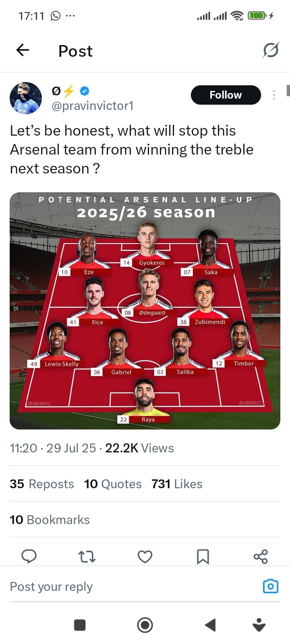Bookmark this post

point(203,556)
